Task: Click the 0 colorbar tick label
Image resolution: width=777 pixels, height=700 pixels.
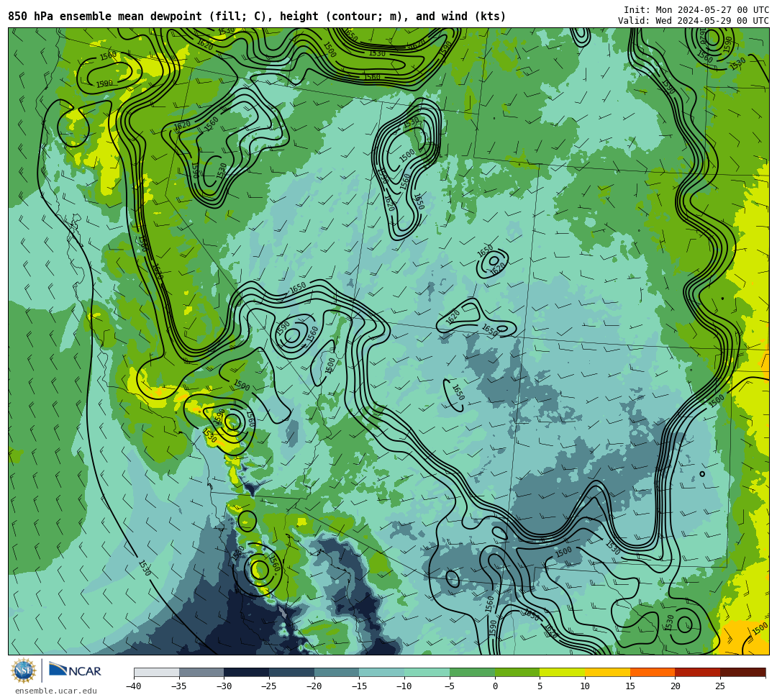Action: tap(495, 686)
